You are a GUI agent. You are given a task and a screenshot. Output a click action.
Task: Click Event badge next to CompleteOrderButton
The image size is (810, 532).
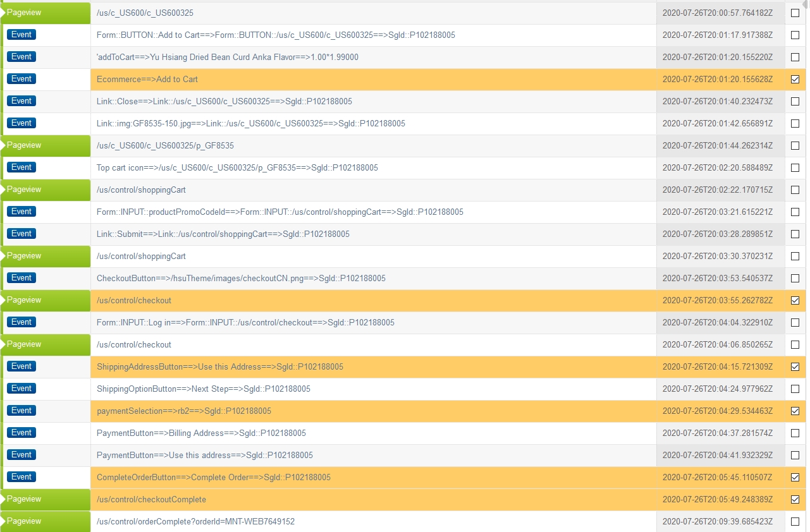(21, 477)
